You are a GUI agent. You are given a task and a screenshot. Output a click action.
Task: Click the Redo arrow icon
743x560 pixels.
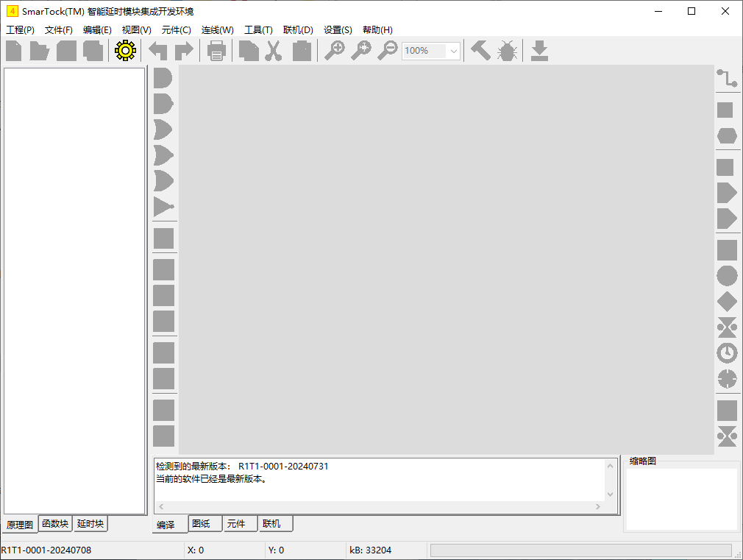pyautogui.click(x=184, y=51)
